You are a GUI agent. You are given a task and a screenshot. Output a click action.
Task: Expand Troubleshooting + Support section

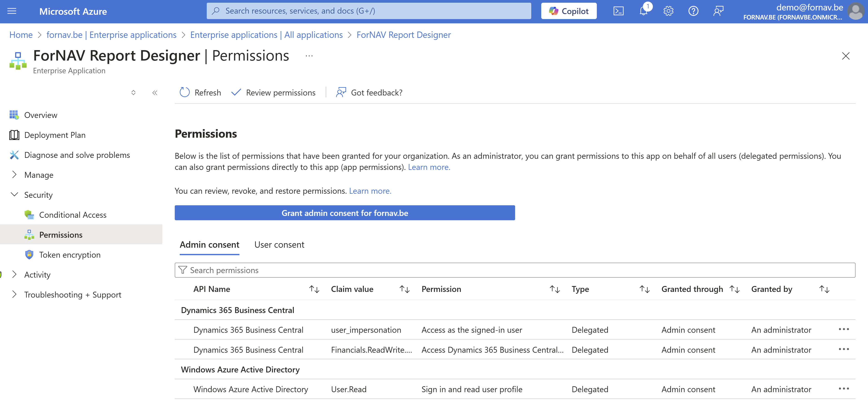(73, 294)
